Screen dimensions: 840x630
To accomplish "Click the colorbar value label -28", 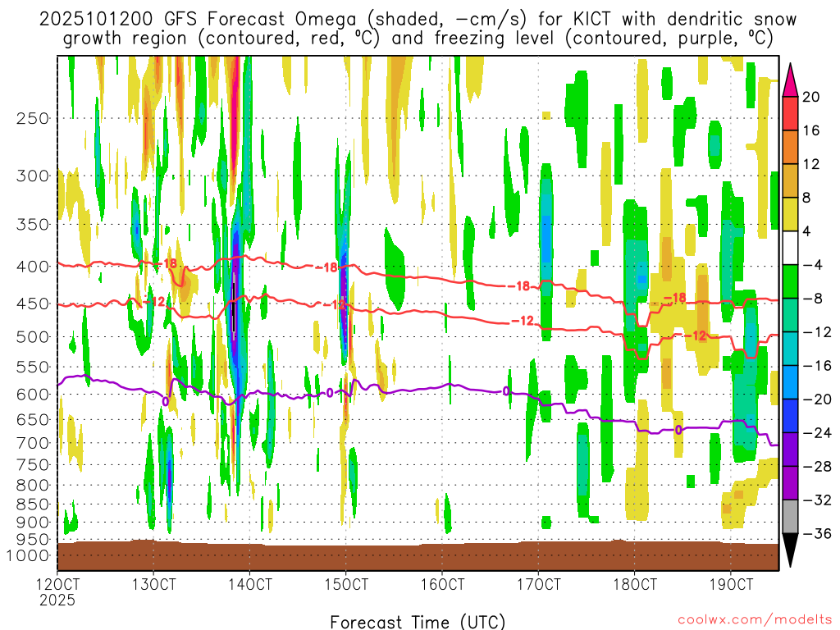I will 817,466.
